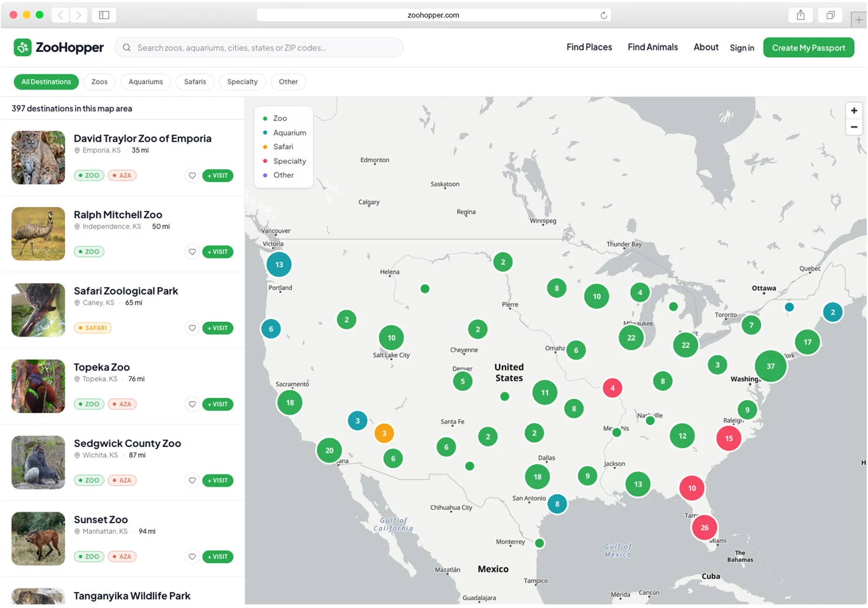Open Tanganyika Wildlife Park listing title
This screenshot has height=608, width=868.
(132, 596)
